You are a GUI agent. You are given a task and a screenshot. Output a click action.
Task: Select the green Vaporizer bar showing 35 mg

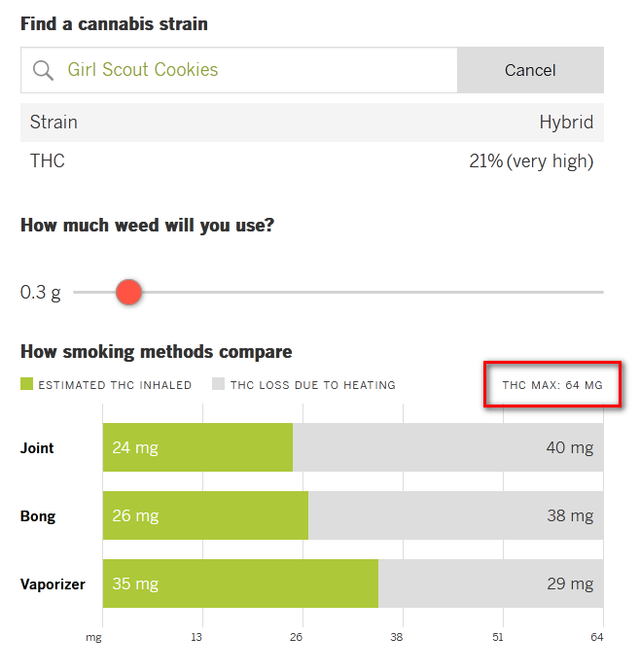(240, 584)
